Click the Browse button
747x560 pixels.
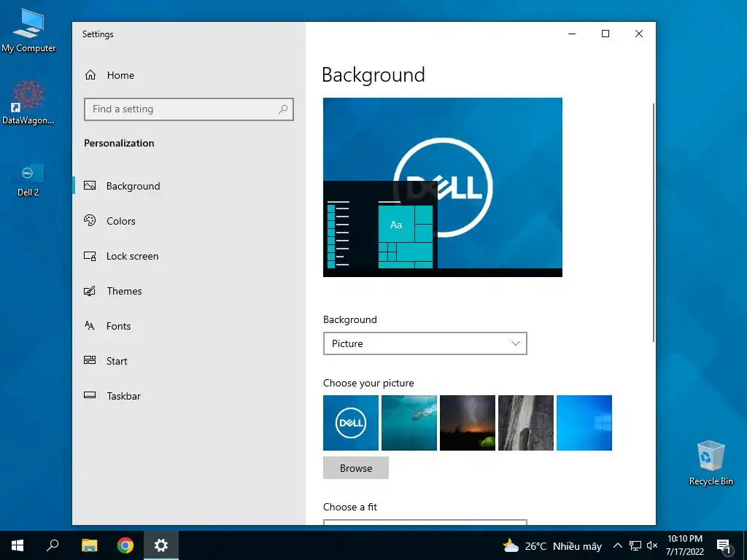pos(356,467)
